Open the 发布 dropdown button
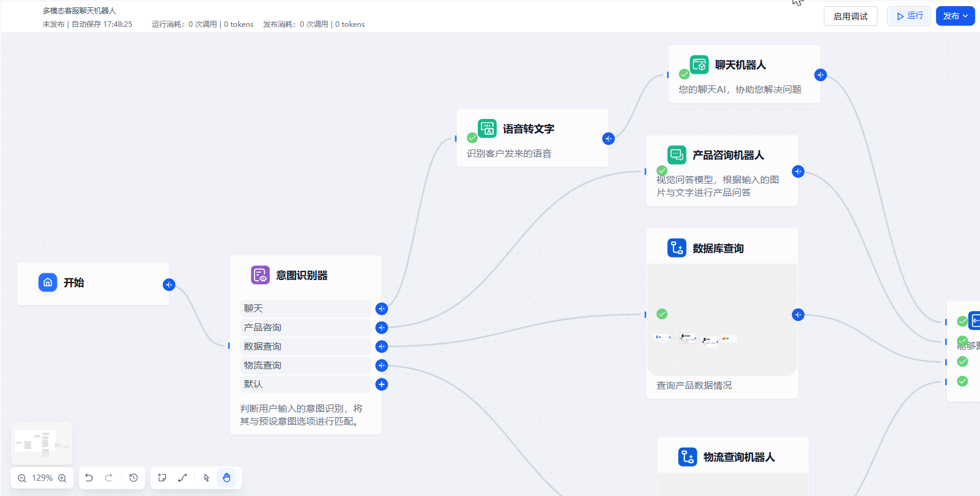 click(x=955, y=16)
